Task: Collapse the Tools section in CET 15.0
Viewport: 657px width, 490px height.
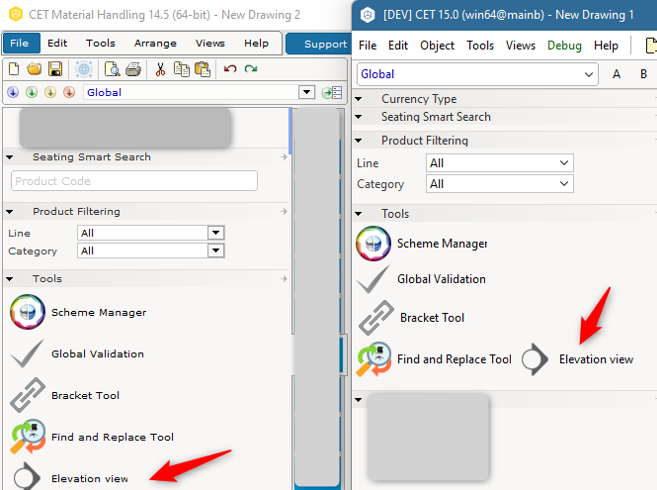Action: click(358, 214)
